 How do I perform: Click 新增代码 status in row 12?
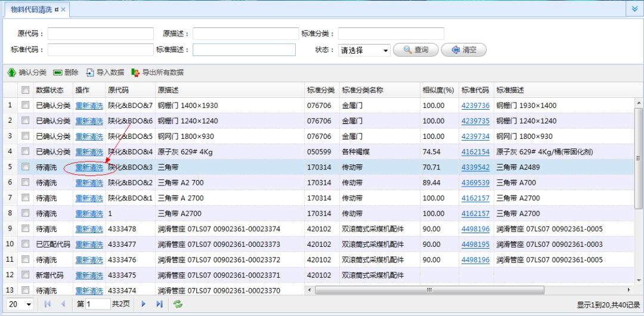(49, 275)
